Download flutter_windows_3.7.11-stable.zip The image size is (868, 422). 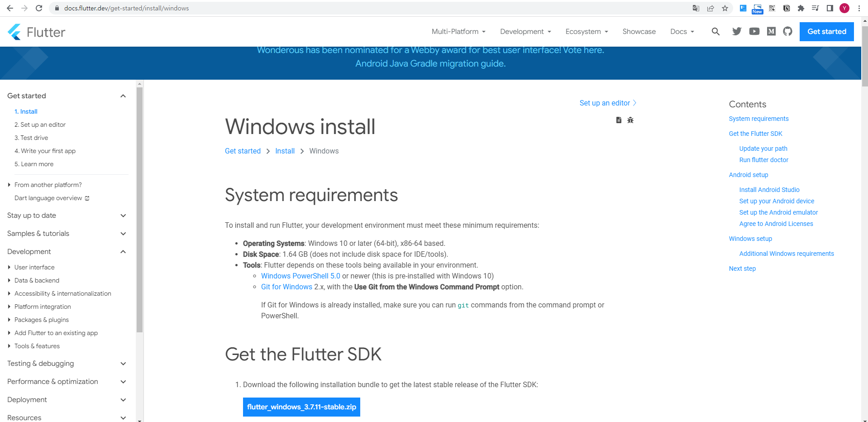point(301,407)
